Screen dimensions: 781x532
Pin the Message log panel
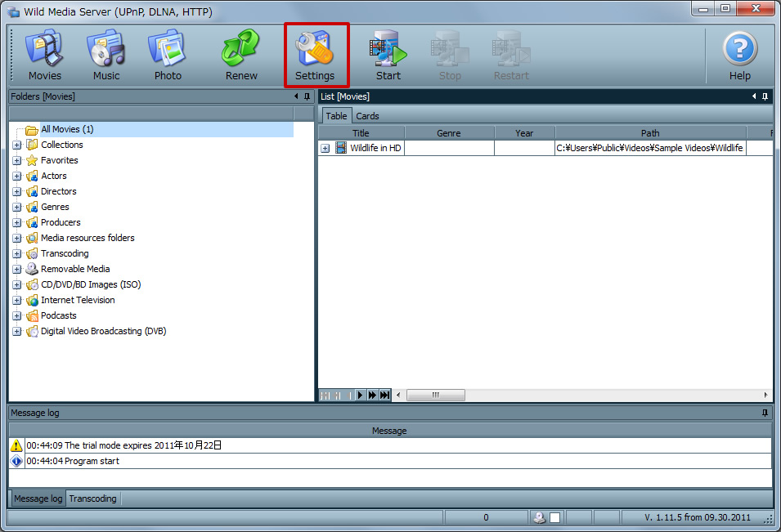coord(765,413)
